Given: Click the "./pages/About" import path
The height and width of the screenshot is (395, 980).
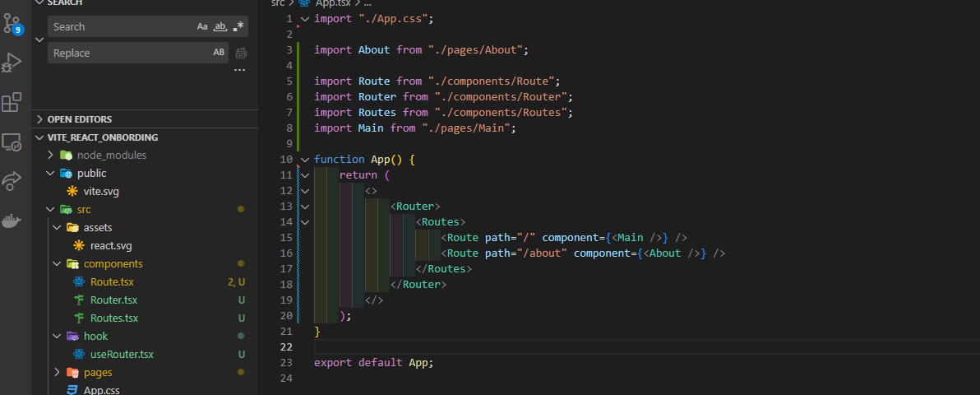Looking at the screenshot, I should click(x=476, y=50).
